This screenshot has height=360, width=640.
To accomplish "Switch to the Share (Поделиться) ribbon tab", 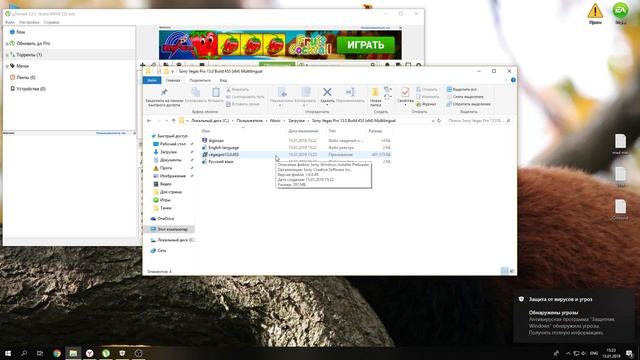I will pos(200,80).
